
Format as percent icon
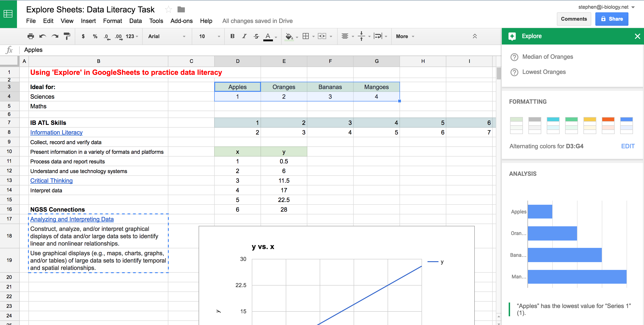[95, 36]
